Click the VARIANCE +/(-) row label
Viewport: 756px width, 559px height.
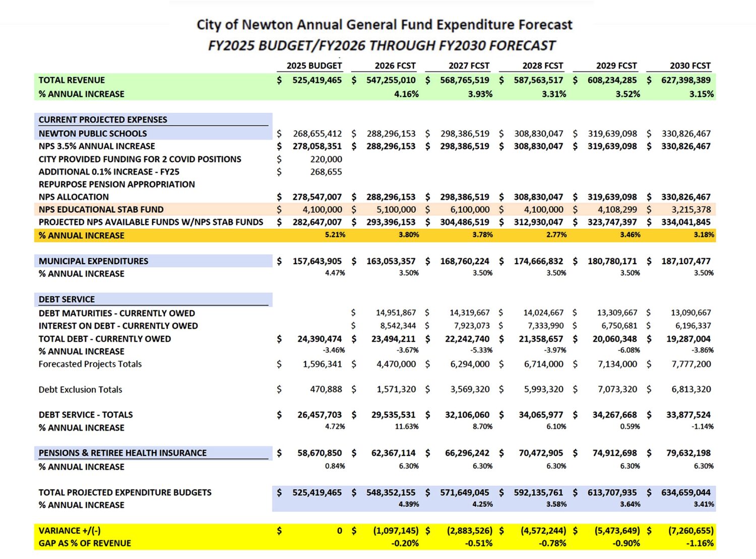(x=70, y=531)
